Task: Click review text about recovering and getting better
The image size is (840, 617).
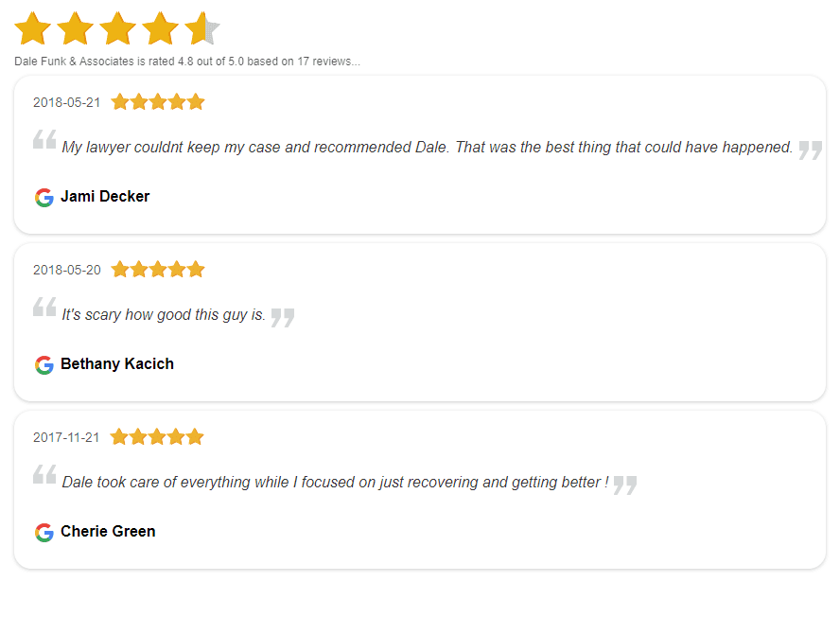Action: click(x=335, y=483)
